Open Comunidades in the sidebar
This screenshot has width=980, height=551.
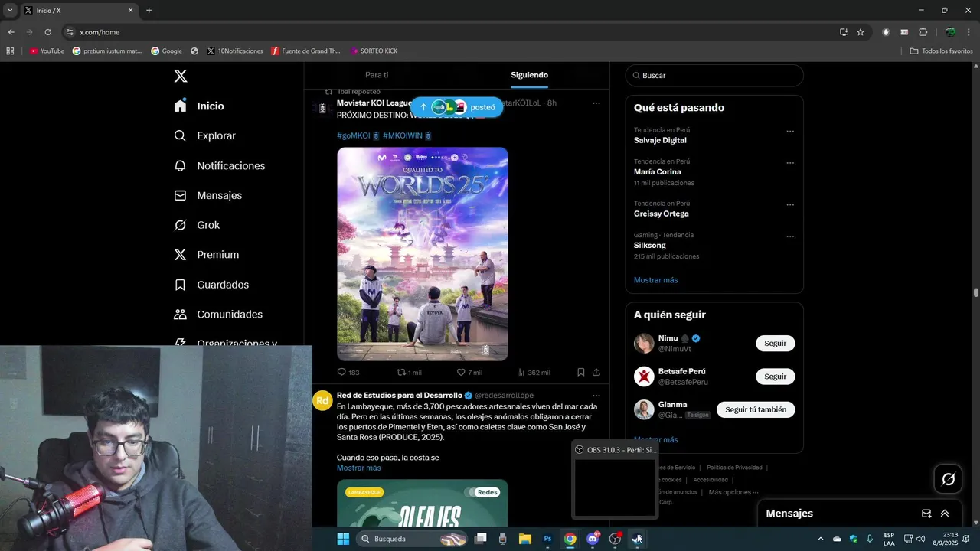[x=218, y=315]
